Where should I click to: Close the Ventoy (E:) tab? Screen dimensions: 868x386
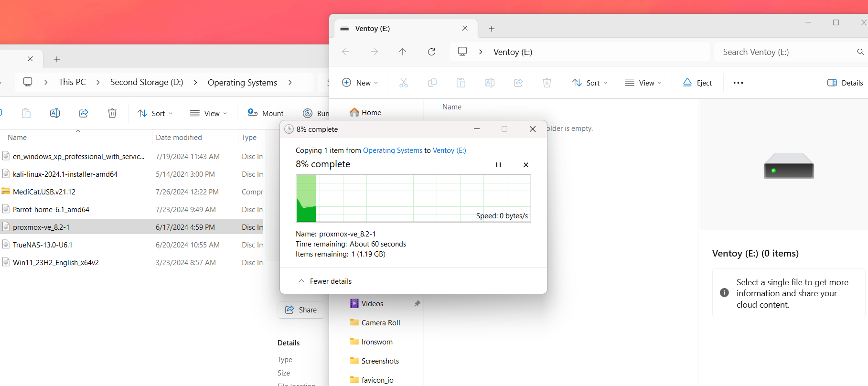[x=465, y=29]
